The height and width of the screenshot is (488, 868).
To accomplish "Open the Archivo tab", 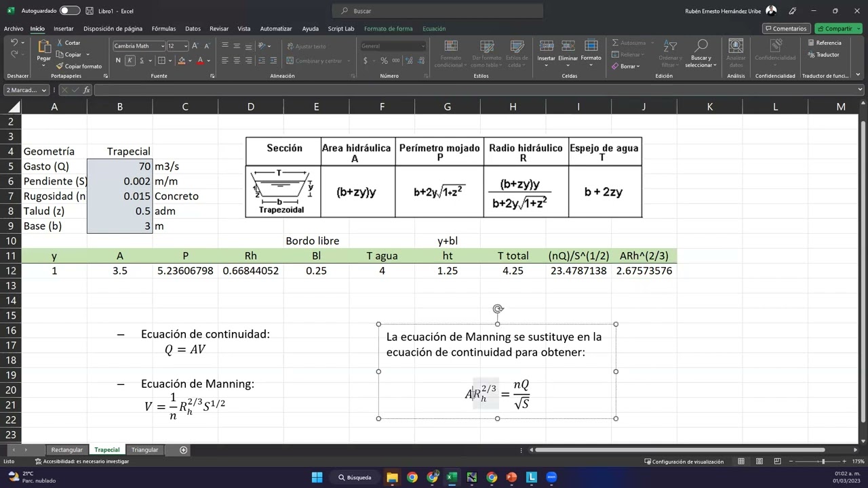I will [13, 28].
